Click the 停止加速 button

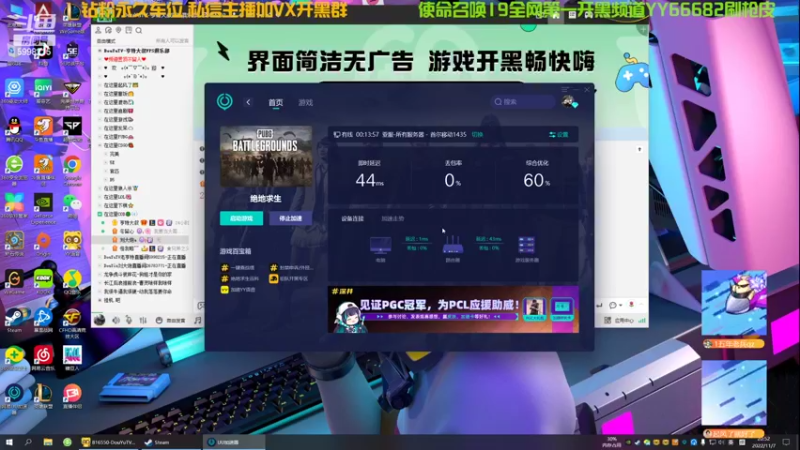290,218
